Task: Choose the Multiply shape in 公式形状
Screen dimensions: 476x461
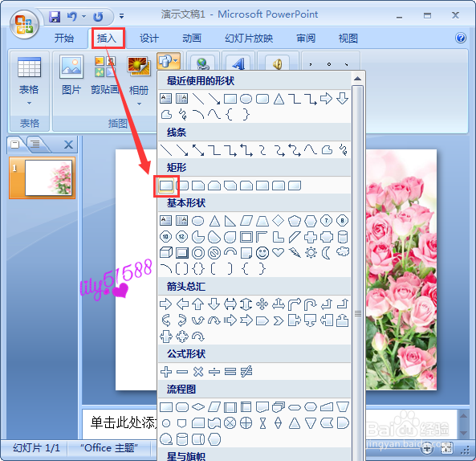Action: tap(198, 372)
